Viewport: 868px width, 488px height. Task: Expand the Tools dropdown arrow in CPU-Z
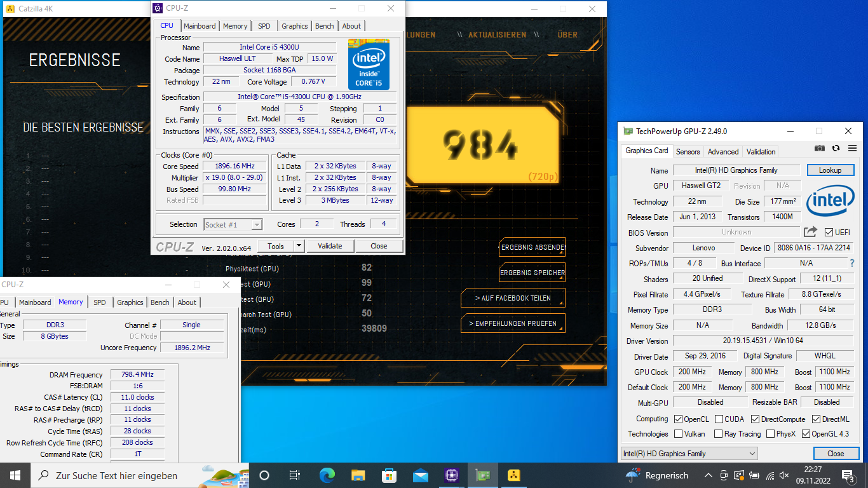[299, 246]
